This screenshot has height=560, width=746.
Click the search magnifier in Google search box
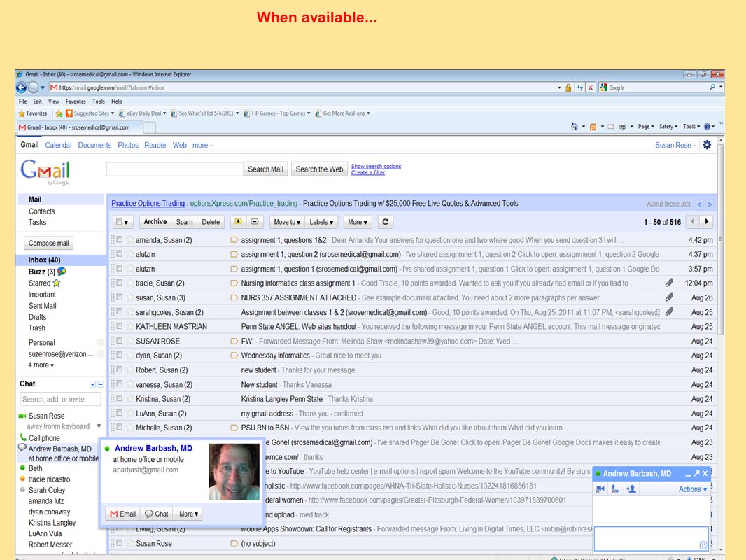[712, 87]
